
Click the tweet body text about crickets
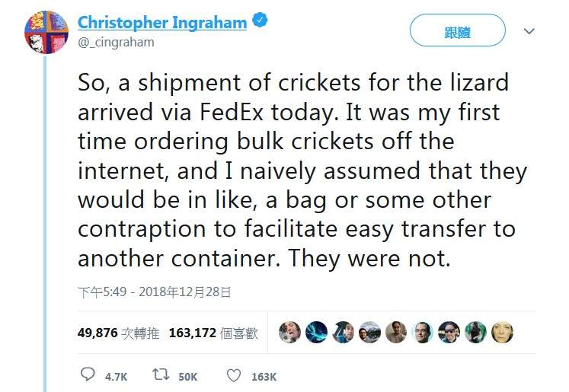[301, 171]
